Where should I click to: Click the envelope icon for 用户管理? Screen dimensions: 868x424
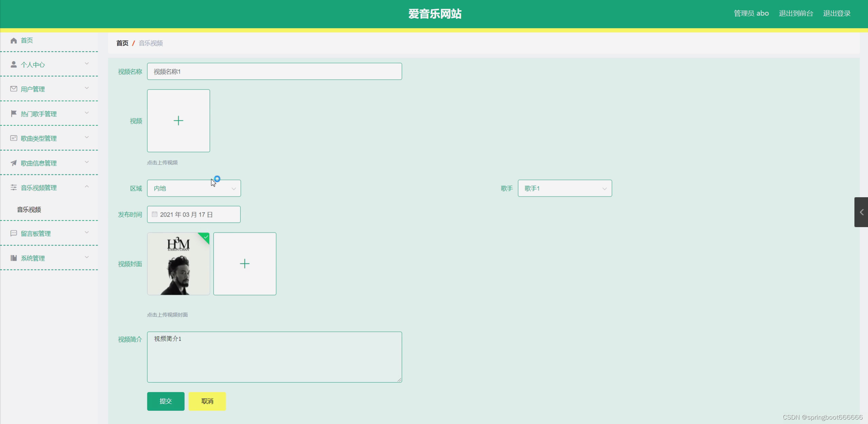click(x=14, y=89)
